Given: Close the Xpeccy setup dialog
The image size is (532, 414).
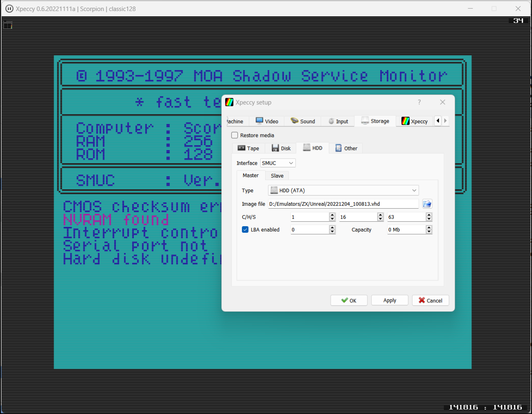Looking at the screenshot, I should coord(442,102).
